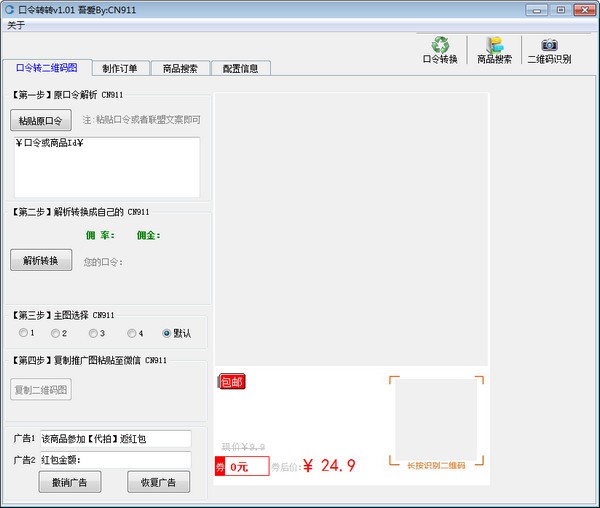Select main image option 1
Image resolution: width=600 pixels, height=508 pixels.
point(23,333)
